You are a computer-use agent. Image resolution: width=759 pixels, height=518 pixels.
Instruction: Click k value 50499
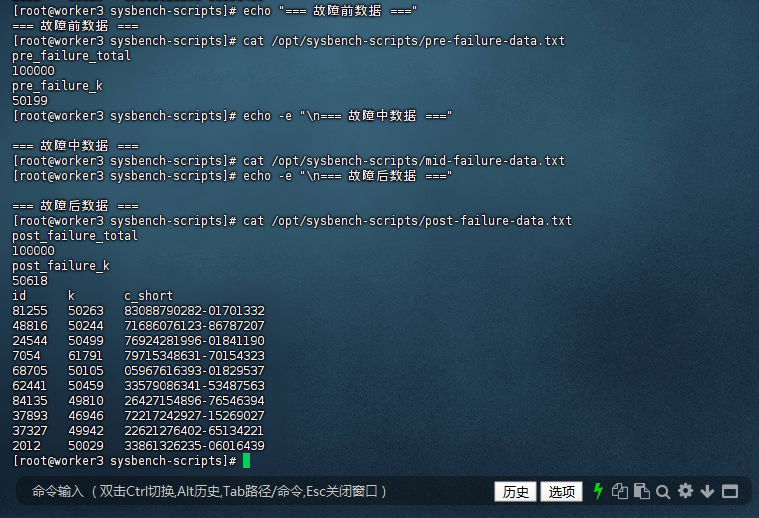point(86,341)
